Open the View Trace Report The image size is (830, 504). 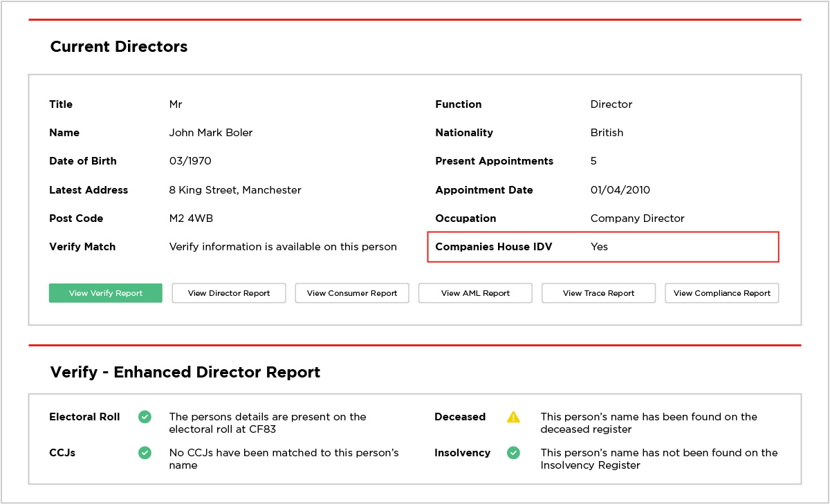(598, 293)
